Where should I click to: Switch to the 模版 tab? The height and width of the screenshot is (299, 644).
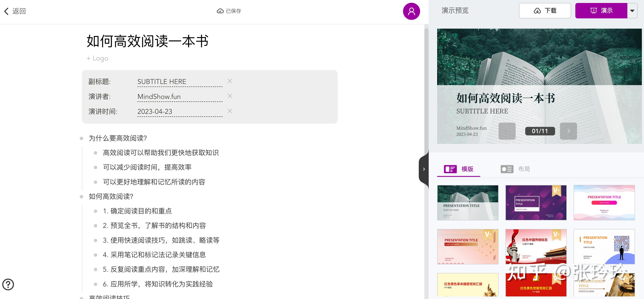click(x=458, y=169)
